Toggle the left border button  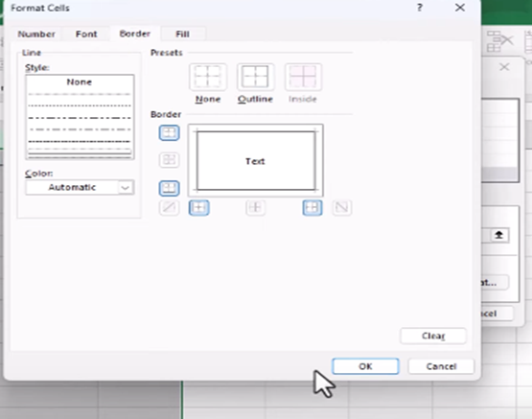tap(199, 207)
